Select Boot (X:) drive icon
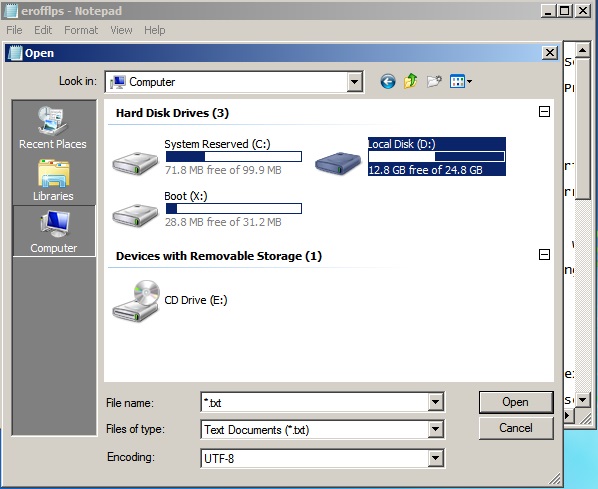 click(x=135, y=215)
